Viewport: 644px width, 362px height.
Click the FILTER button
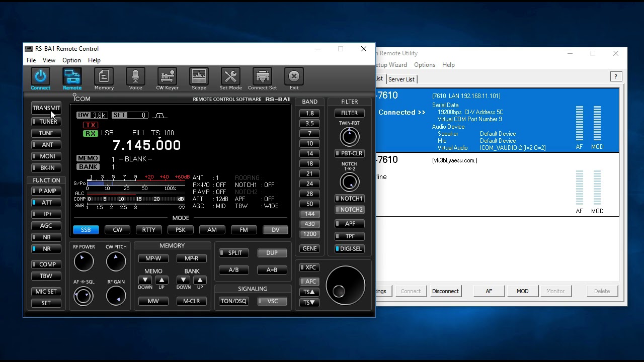[349, 114]
